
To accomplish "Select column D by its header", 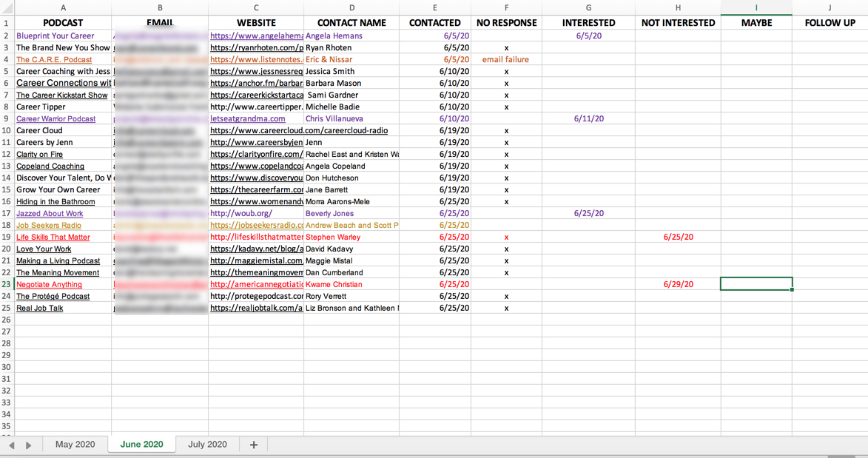I will 351,7.
